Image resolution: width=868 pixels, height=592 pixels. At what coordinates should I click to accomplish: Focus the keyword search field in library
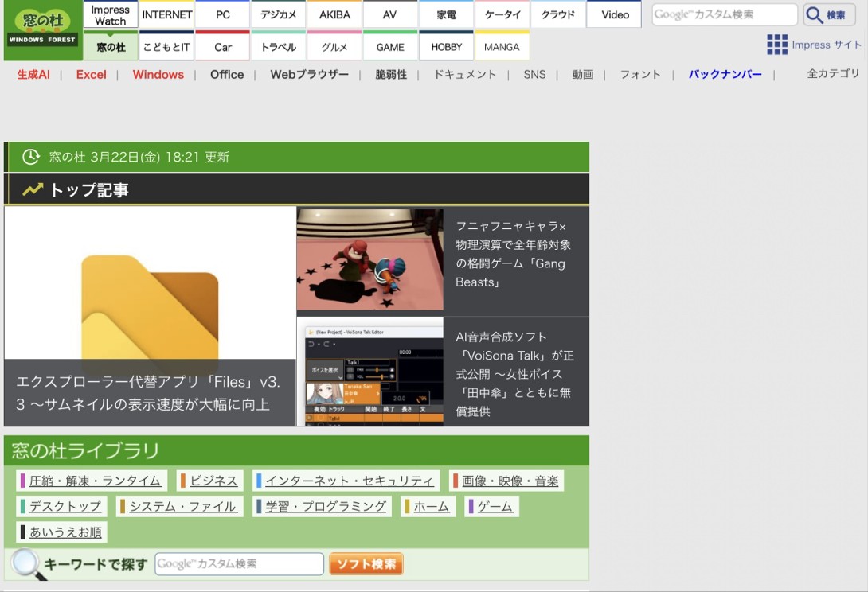tap(239, 564)
